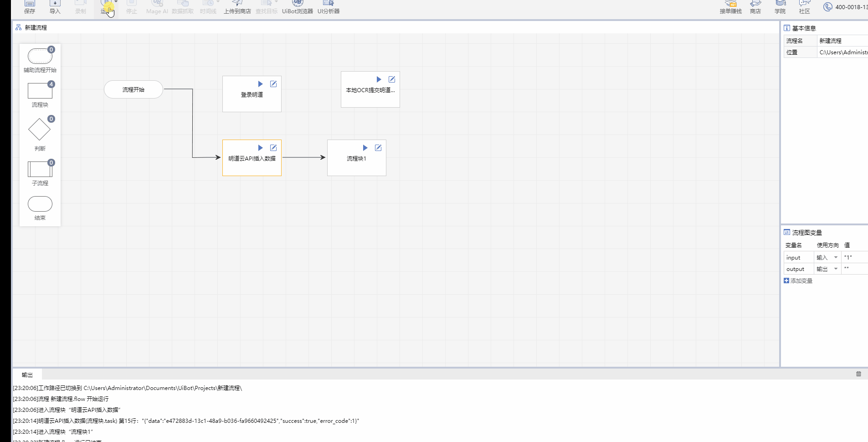Click the 基本信息 info panel icon

pyautogui.click(x=787, y=28)
